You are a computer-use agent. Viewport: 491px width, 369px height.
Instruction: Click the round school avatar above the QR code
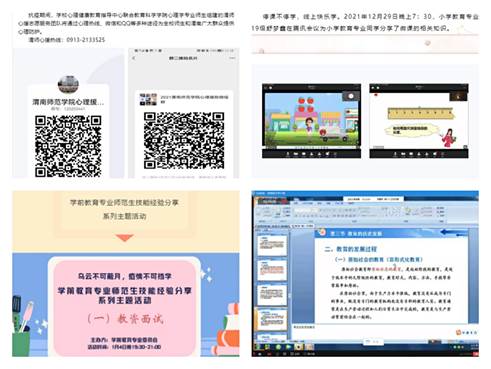click(x=68, y=84)
